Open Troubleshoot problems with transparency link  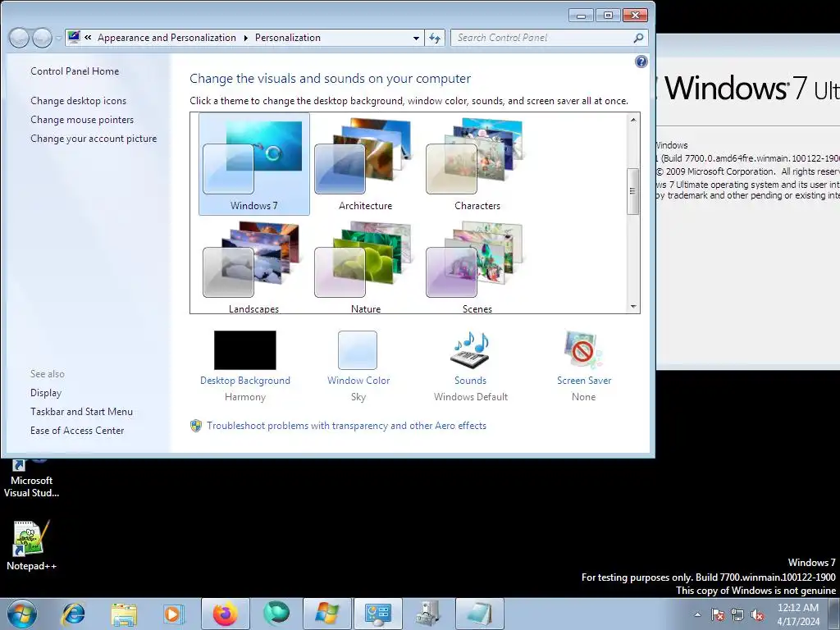coord(347,426)
